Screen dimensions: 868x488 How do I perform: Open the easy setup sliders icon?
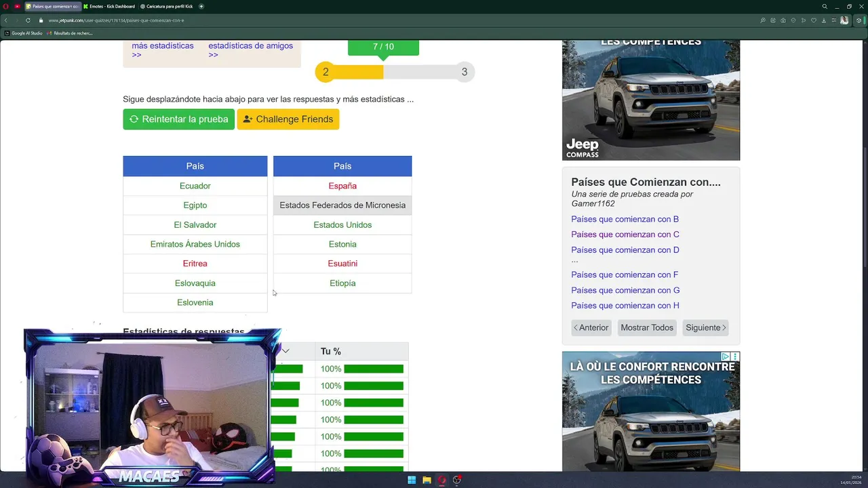point(834,20)
